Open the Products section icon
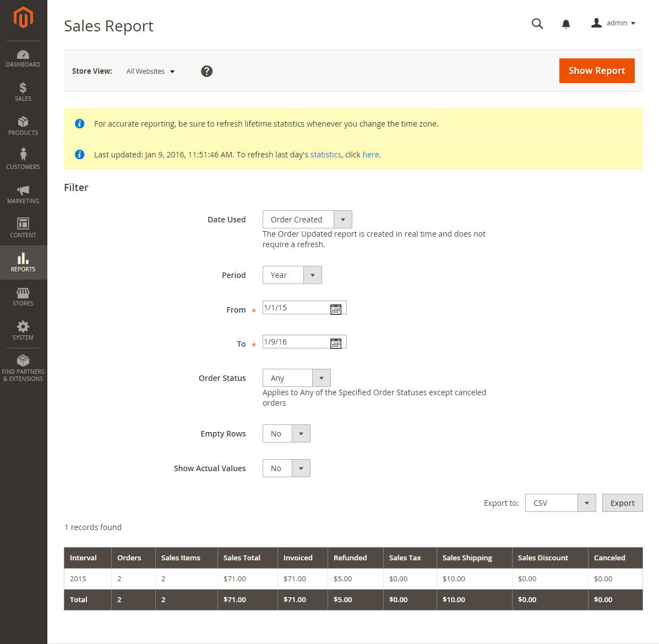 click(23, 123)
